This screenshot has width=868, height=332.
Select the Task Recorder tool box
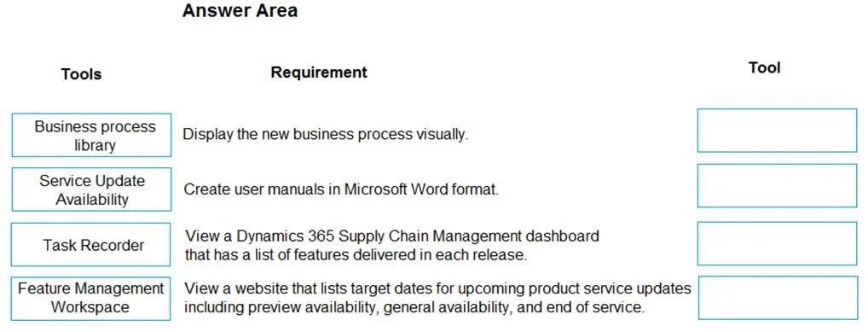[90, 244]
